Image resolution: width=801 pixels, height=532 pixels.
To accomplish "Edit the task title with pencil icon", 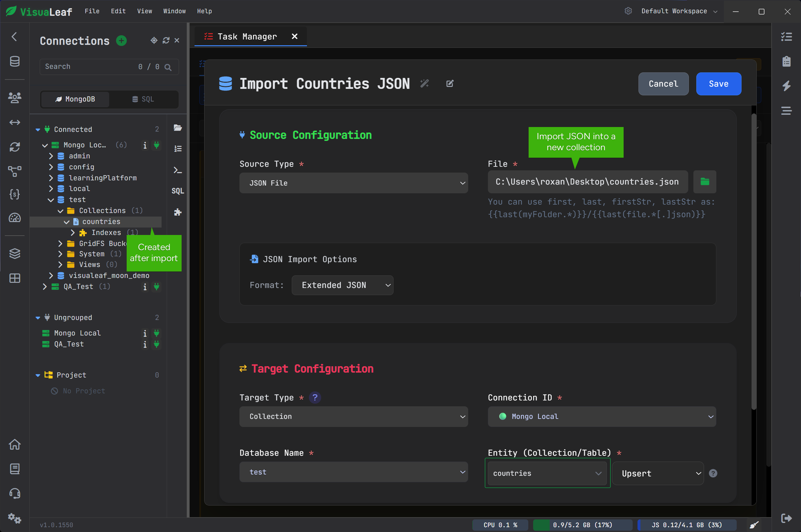I will tap(450, 83).
